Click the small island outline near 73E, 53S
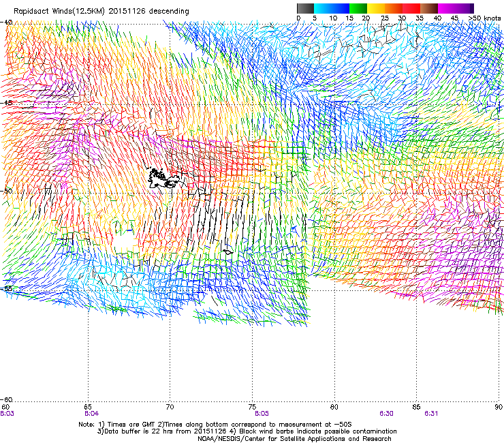 click(228, 252)
